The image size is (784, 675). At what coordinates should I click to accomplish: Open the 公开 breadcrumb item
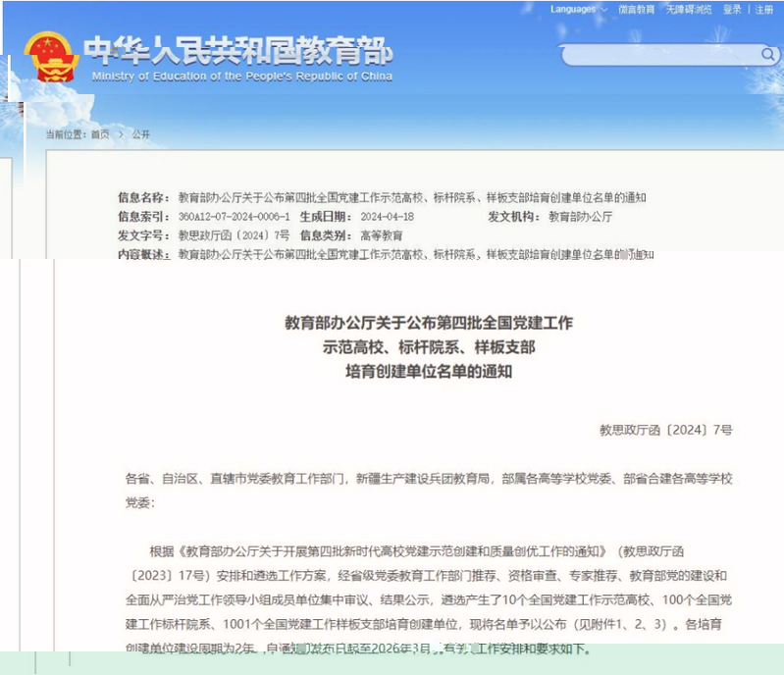(141, 134)
